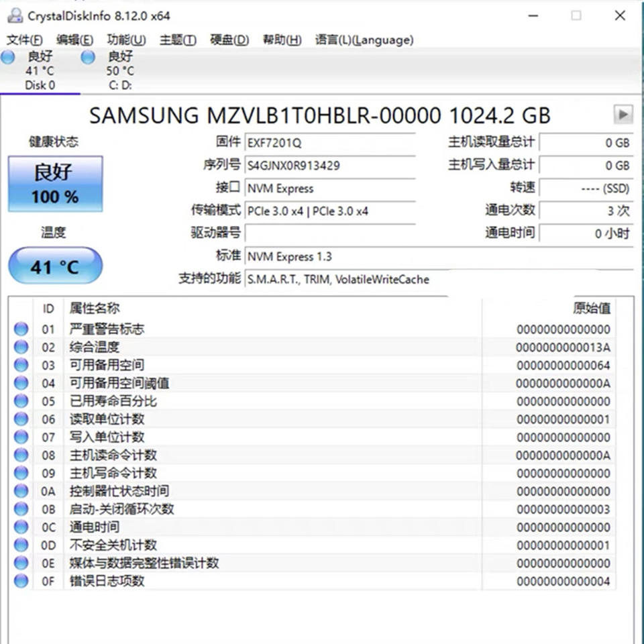Click status orb for attribute 04 可用备用空间阈值
The image size is (644, 644).
(x=21, y=383)
